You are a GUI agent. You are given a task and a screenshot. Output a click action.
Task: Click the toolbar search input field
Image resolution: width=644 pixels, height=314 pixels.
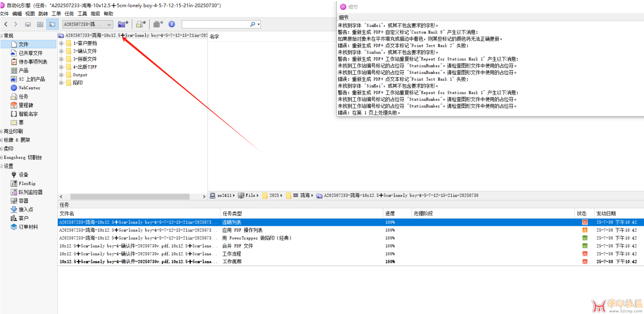coord(216,24)
